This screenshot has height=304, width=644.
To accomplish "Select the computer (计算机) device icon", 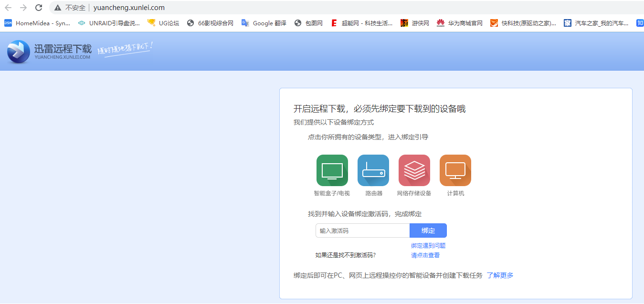I will tap(455, 170).
